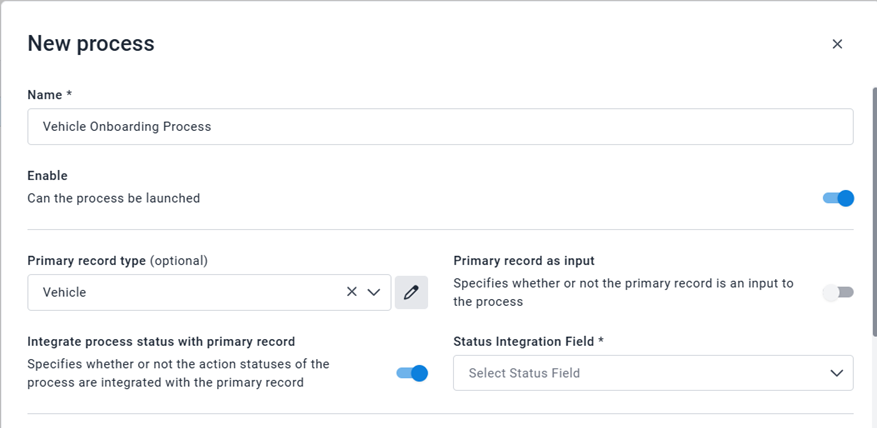Open the Select Status Field combo box
Screen dimensions: 877x428
point(640,373)
